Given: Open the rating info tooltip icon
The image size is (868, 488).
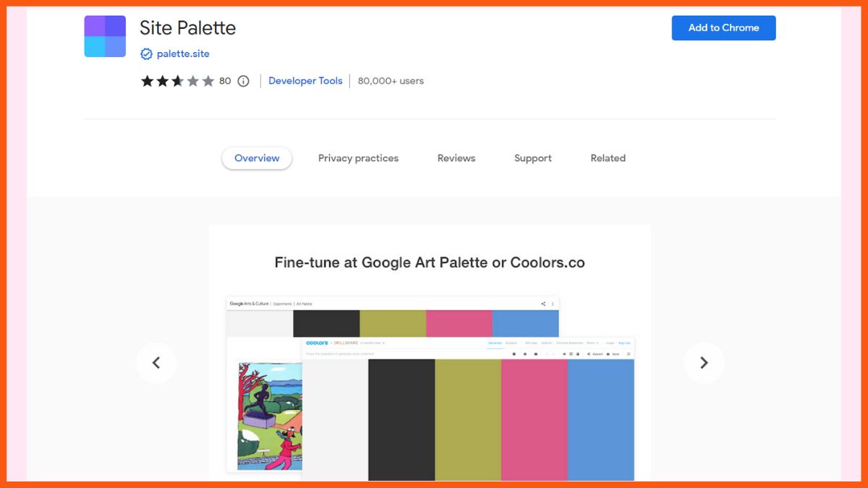Looking at the screenshot, I should click(242, 81).
